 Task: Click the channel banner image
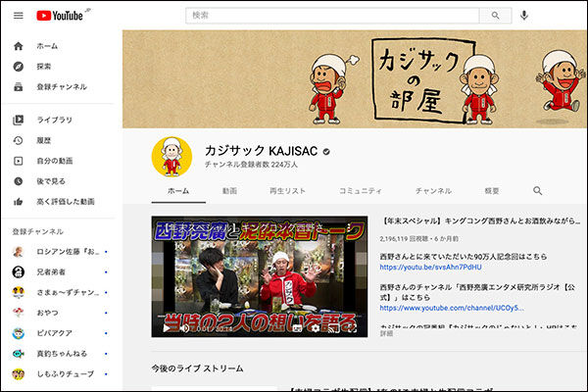[355, 79]
